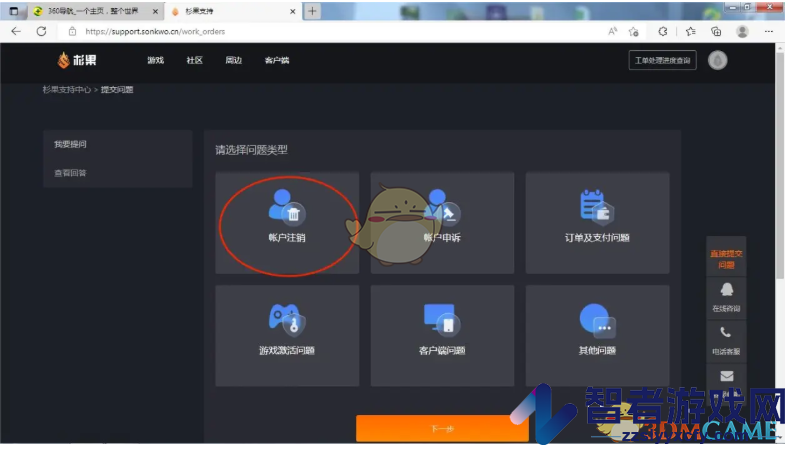Open the 社区 navigation menu item
The image size is (788, 449).
[194, 60]
